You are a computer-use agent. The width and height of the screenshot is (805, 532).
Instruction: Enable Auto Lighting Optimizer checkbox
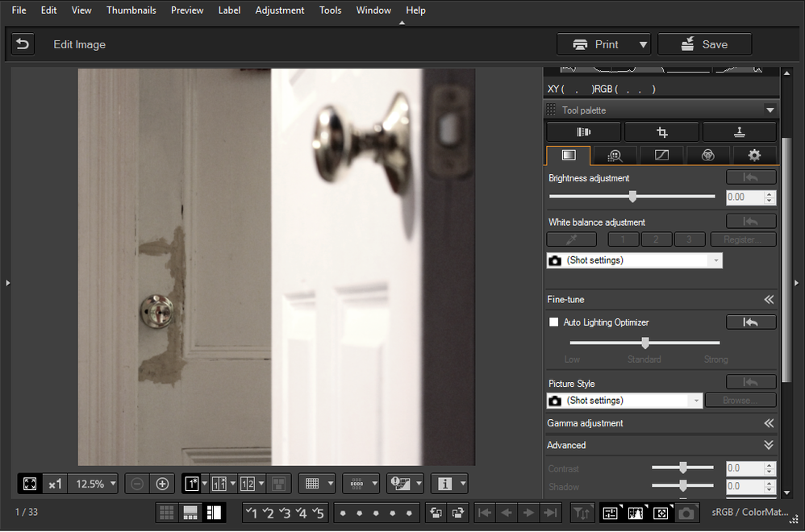tap(553, 322)
